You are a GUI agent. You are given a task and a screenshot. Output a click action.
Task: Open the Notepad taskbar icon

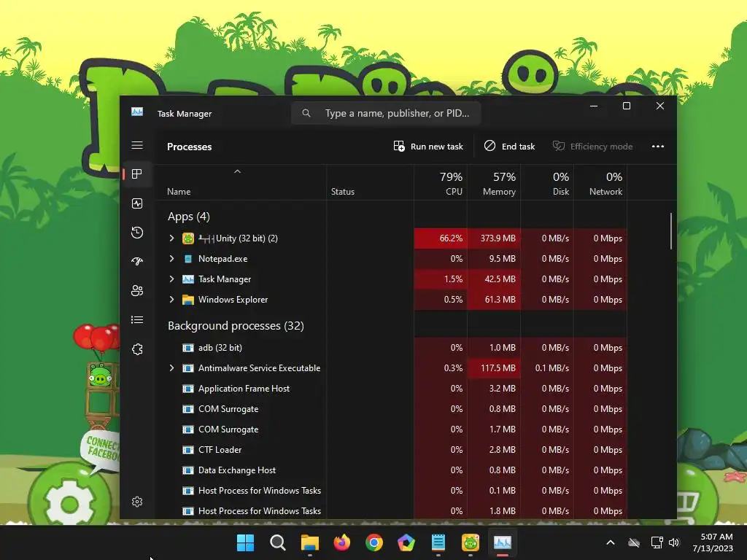[438, 542]
